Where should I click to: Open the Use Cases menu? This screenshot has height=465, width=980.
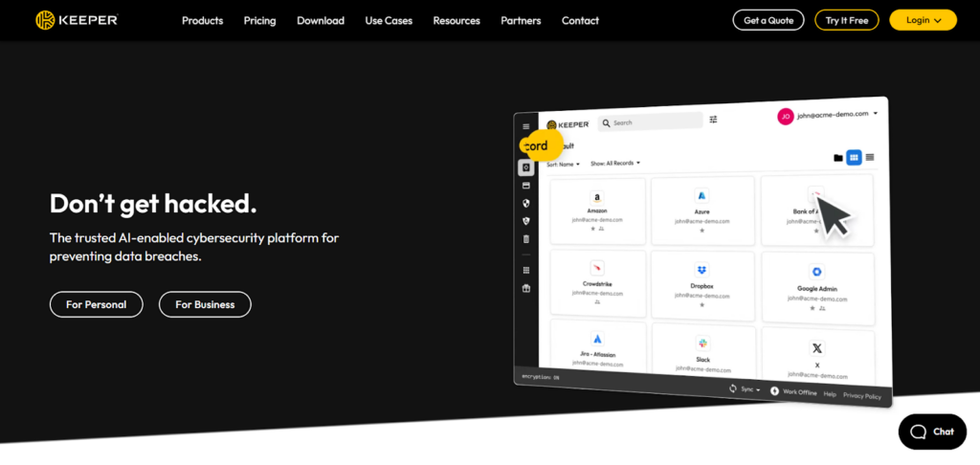(389, 21)
